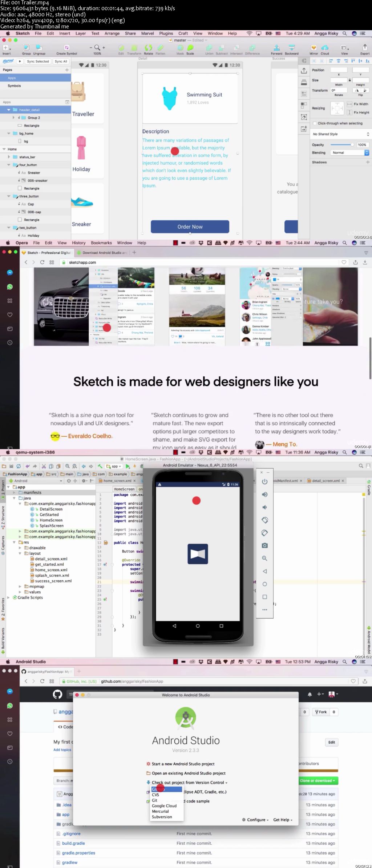Click WhatsApp icon in GitHub Opera sidebar

[10, 705]
